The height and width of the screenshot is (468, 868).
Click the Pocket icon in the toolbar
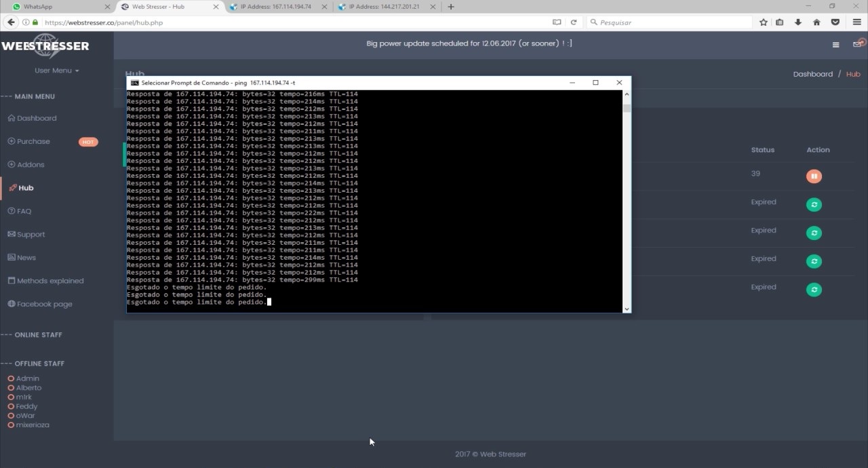(835, 22)
